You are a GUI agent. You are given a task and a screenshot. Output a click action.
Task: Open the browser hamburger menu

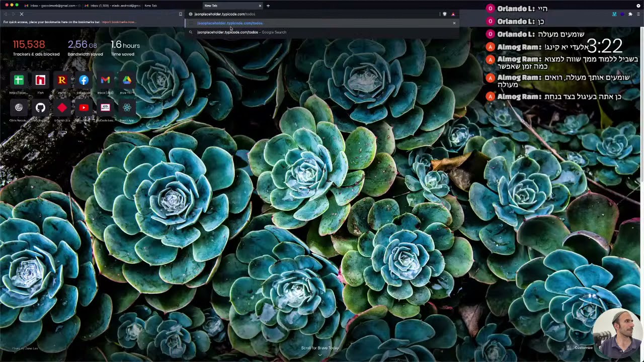(638, 14)
